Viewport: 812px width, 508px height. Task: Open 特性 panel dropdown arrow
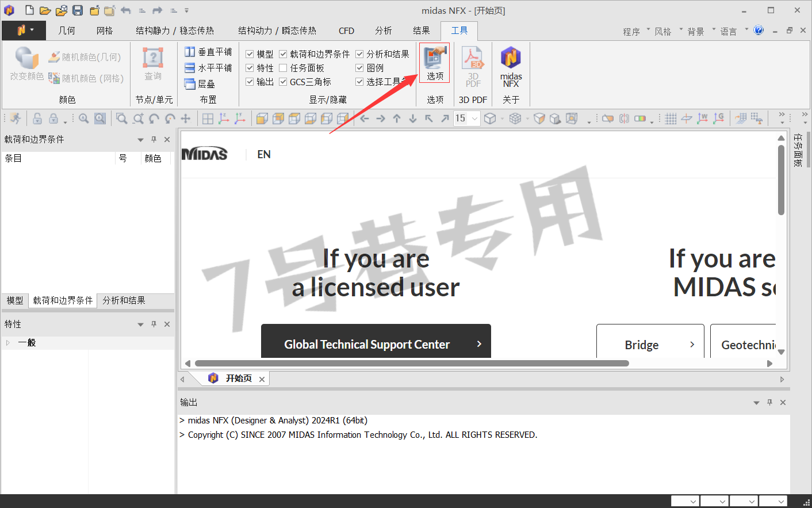[x=140, y=324]
